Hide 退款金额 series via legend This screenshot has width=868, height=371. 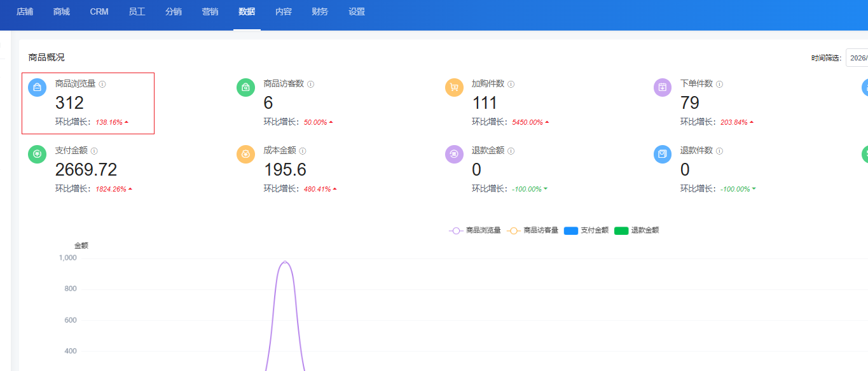(x=637, y=230)
